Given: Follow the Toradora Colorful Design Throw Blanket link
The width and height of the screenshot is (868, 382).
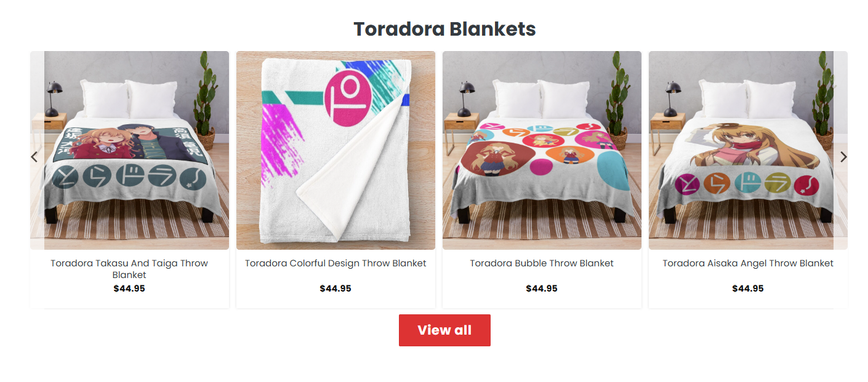Looking at the screenshot, I should point(336,263).
